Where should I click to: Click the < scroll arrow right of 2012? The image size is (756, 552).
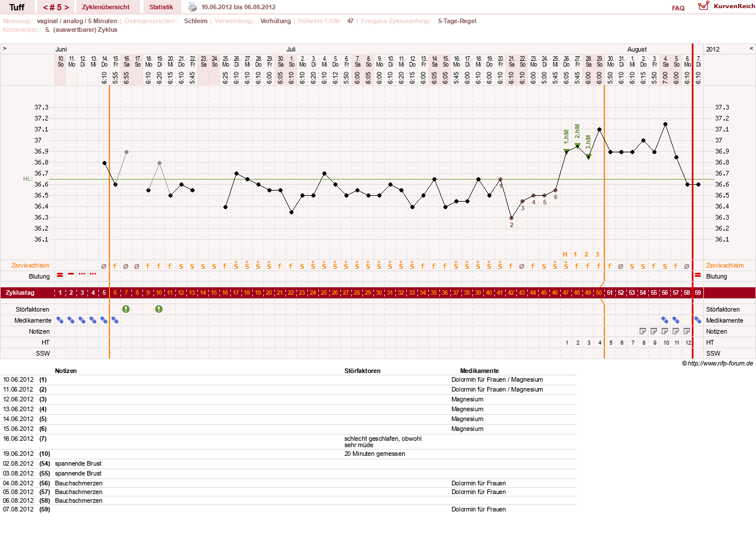click(751, 49)
